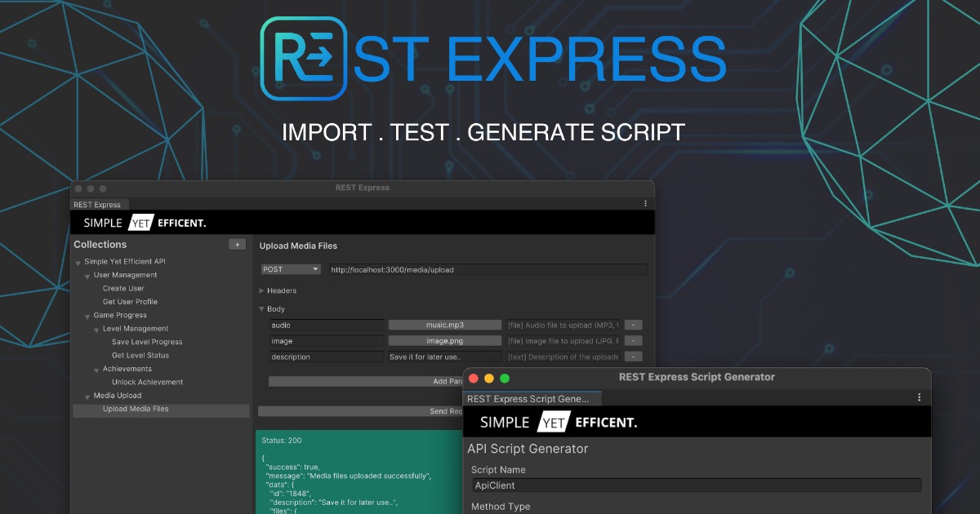The height and width of the screenshot is (514, 980).
Task: Expand the Headers section
Action: [x=262, y=290]
